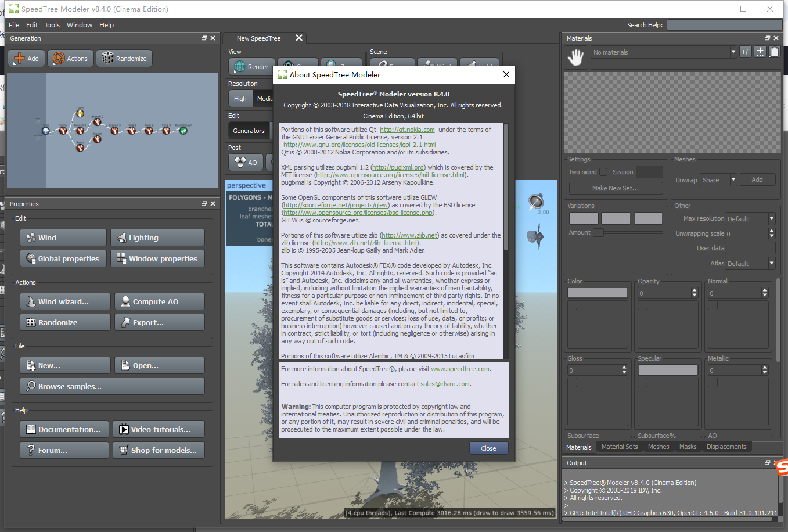
Task: Select the Roots node in generation graph
Action: 80,148
